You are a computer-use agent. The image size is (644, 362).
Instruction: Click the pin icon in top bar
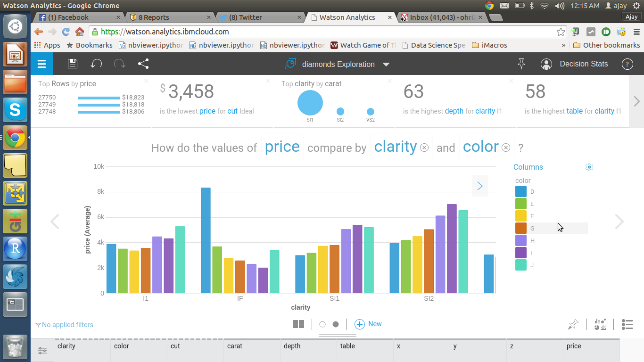click(521, 64)
